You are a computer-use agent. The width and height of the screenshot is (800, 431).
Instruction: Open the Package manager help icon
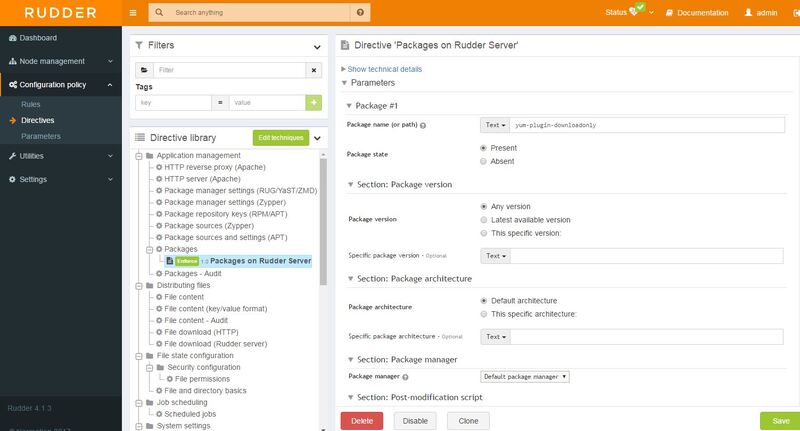pyautogui.click(x=406, y=377)
